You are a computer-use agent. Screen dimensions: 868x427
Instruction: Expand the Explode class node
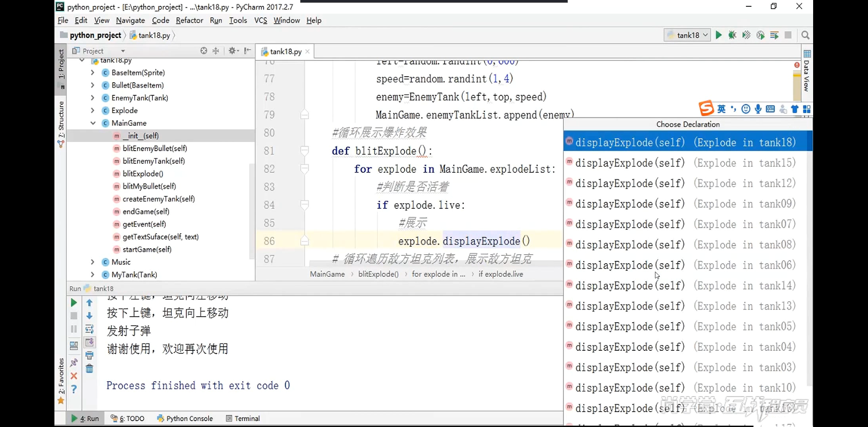point(93,110)
